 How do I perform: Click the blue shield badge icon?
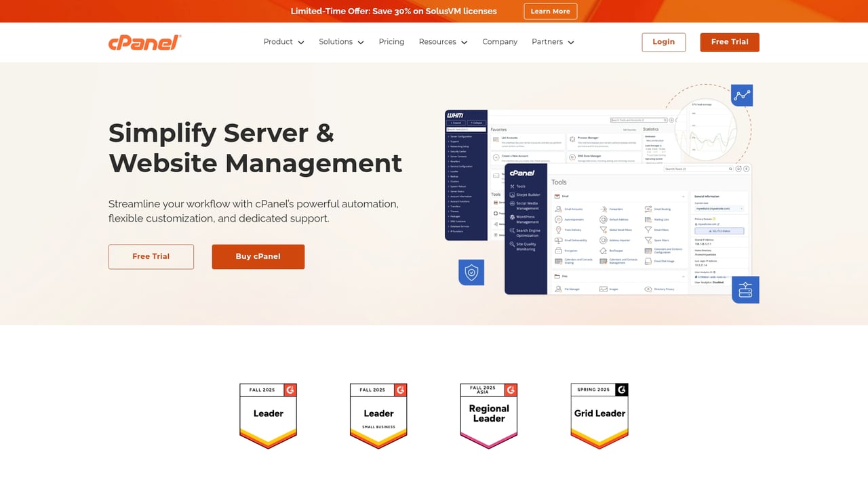(x=471, y=272)
